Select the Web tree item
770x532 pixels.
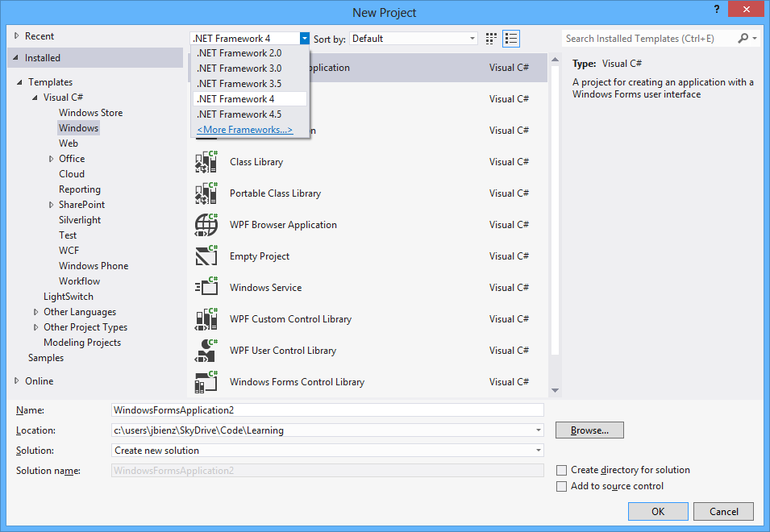pyautogui.click(x=69, y=143)
